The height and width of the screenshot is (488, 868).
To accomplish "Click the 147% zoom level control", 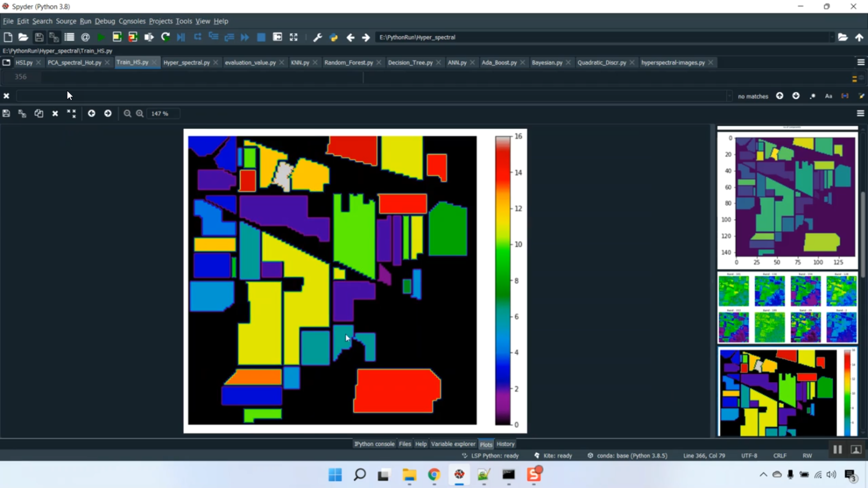I will (161, 113).
